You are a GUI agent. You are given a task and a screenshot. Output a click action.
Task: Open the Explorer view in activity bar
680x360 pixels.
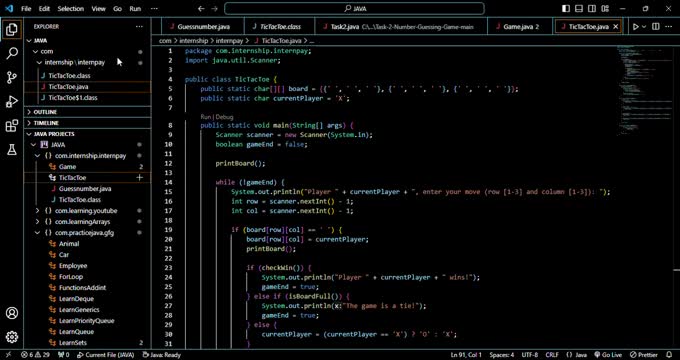[12, 29]
